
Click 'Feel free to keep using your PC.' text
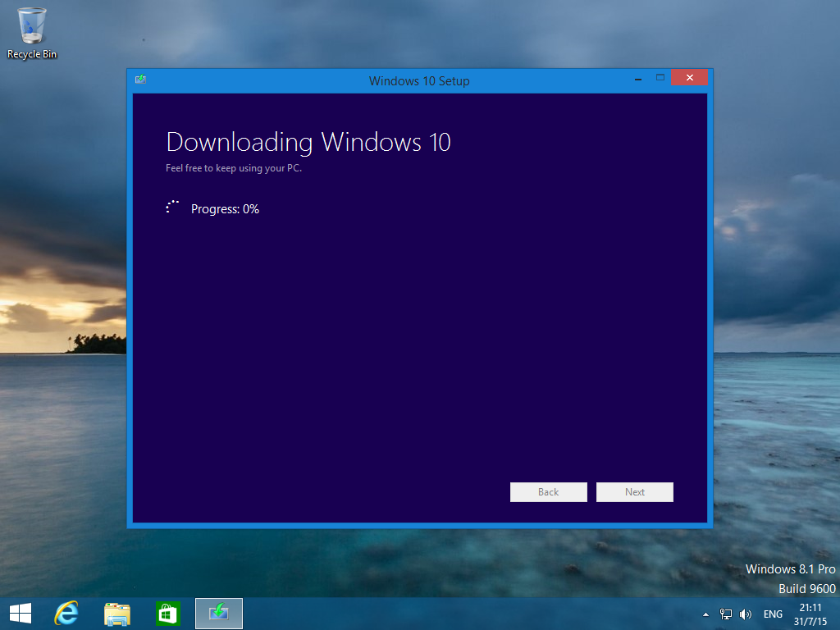point(234,168)
